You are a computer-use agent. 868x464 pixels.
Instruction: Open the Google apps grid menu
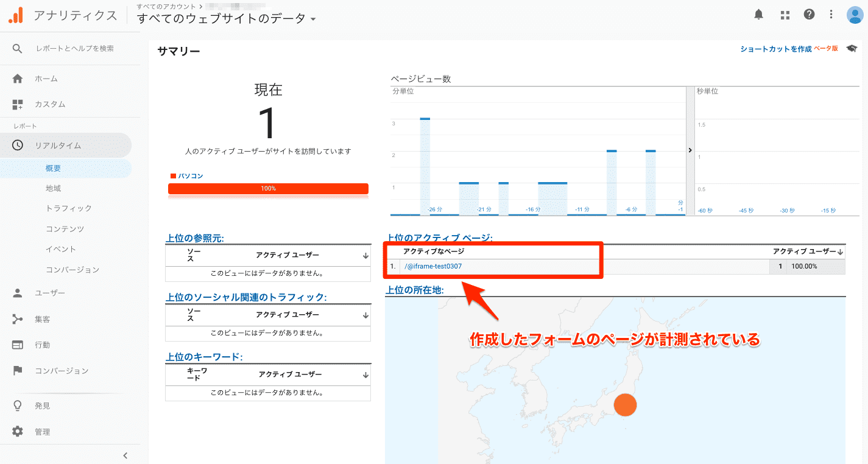click(785, 14)
